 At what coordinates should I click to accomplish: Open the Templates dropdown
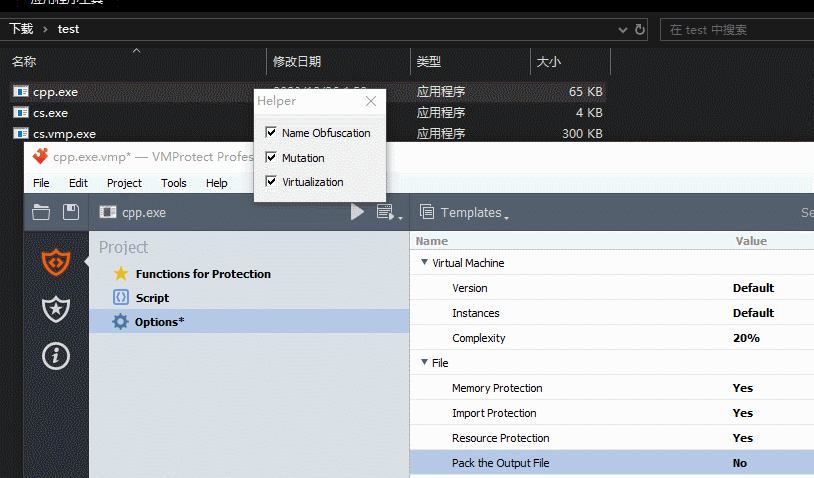coord(474,213)
